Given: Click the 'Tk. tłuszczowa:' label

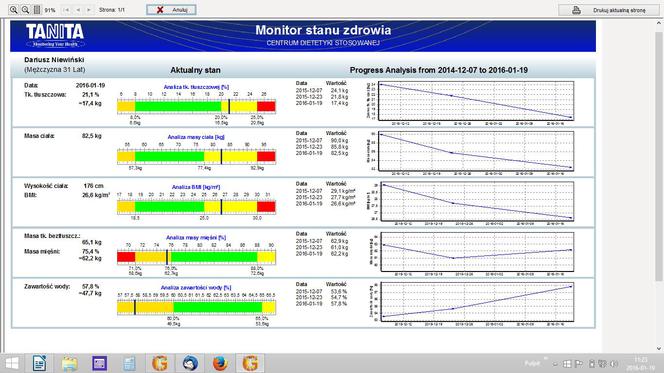Looking at the screenshot, I should 45,94.
